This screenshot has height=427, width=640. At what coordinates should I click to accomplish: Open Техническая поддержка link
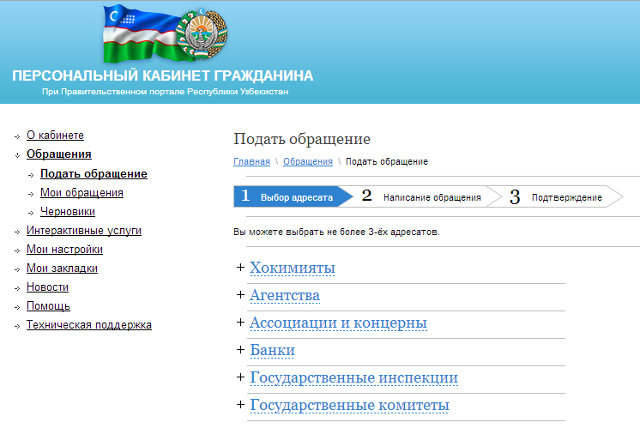coord(89,325)
